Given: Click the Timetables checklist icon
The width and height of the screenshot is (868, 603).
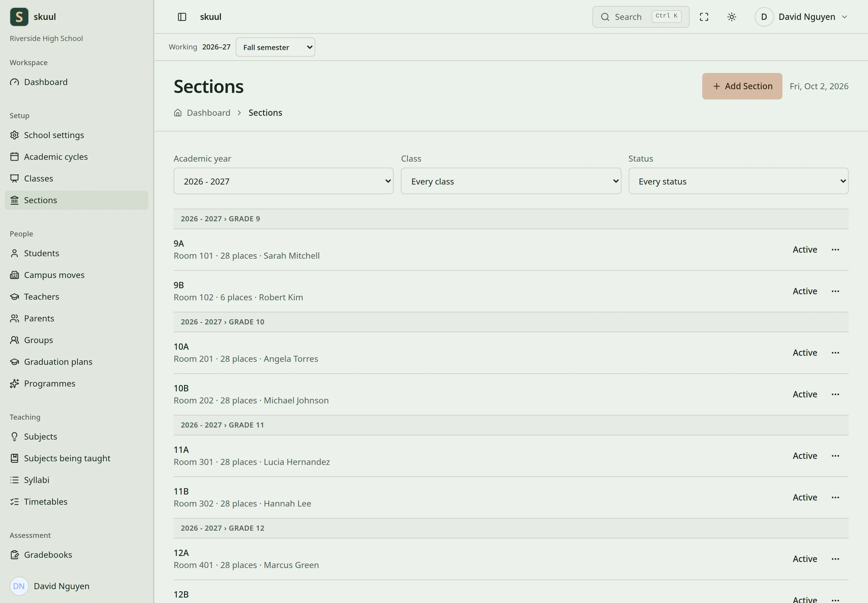Looking at the screenshot, I should pos(14,502).
